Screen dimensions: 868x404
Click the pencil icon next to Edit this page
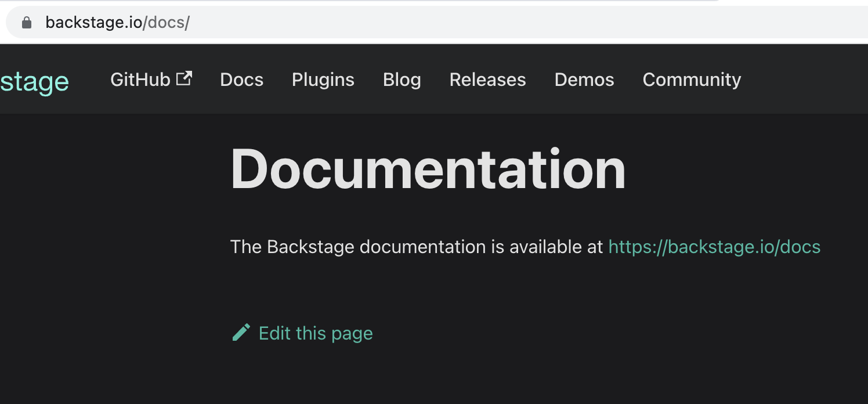coord(241,332)
